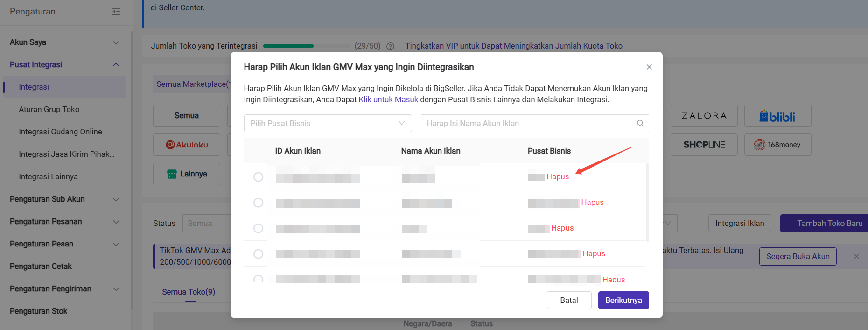
Task: Open the Klik untuk Masuk link
Action: click(x=388, y=99)
